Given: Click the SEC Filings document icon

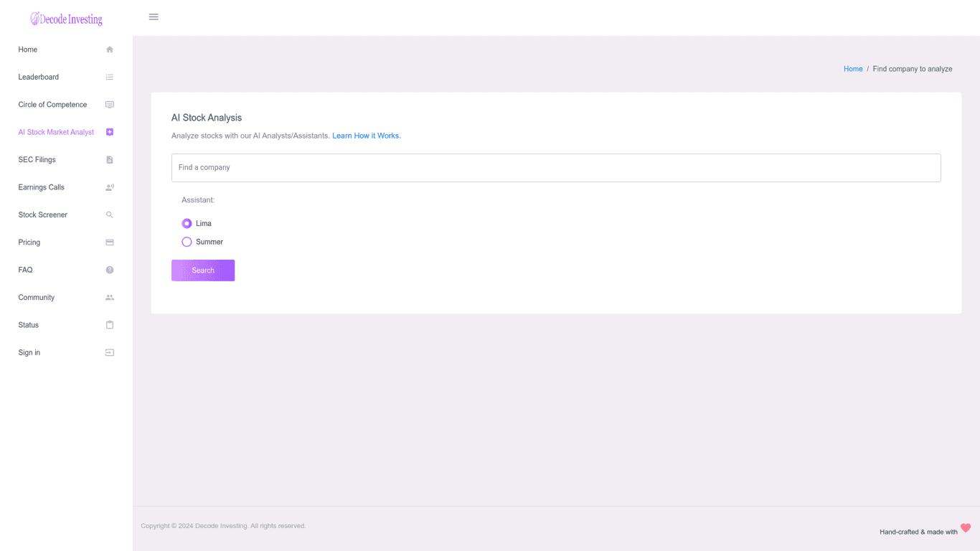Looking at the screenshot, I should 110,160.
